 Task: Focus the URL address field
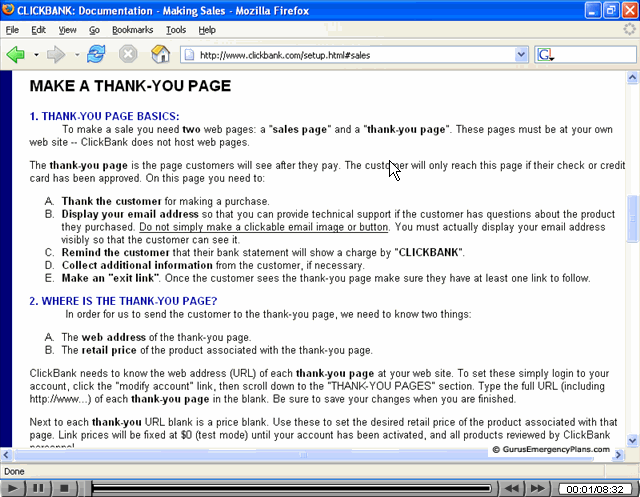click(x=355, y=55)
